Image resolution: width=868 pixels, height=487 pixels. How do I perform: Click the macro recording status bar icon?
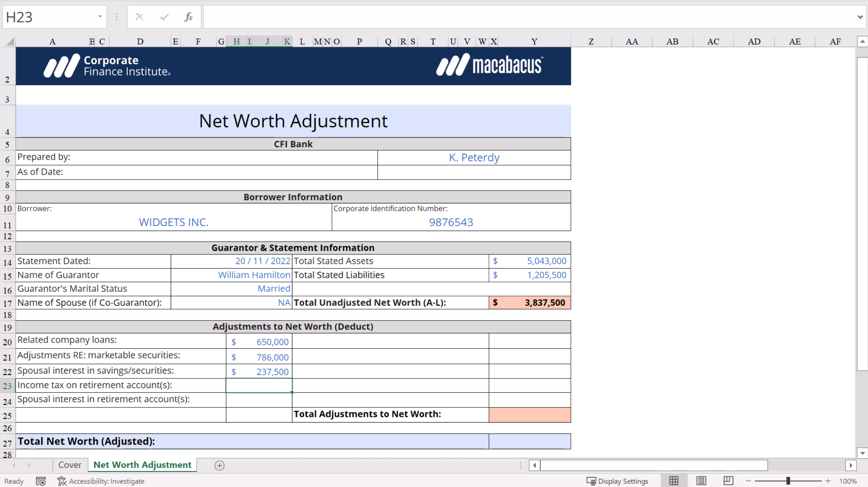(x=41, y=481)
